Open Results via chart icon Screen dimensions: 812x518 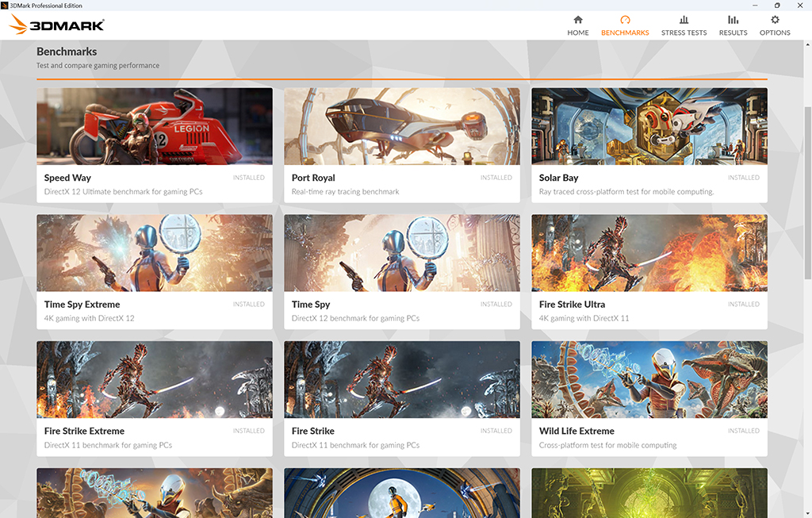(733, 20)
